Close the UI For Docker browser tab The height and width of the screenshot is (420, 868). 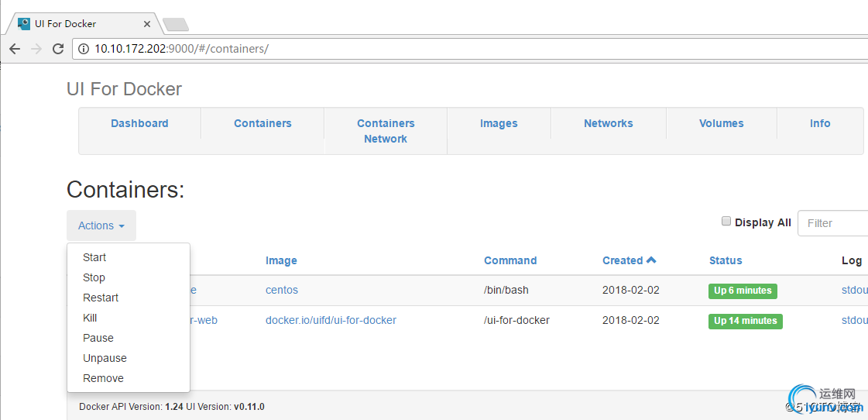pyautogui.click(x=146, y=24)
